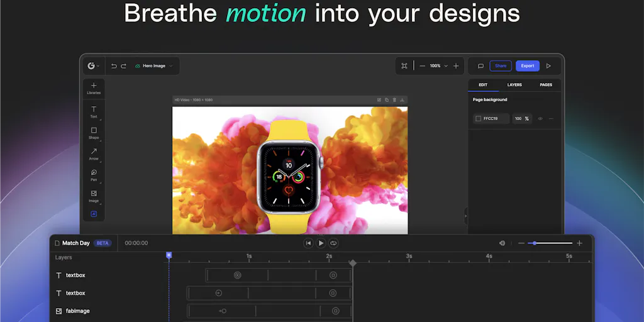Play the timeline animation
The width and height of the screenshot is (644, 322).
tap(321, 243)
